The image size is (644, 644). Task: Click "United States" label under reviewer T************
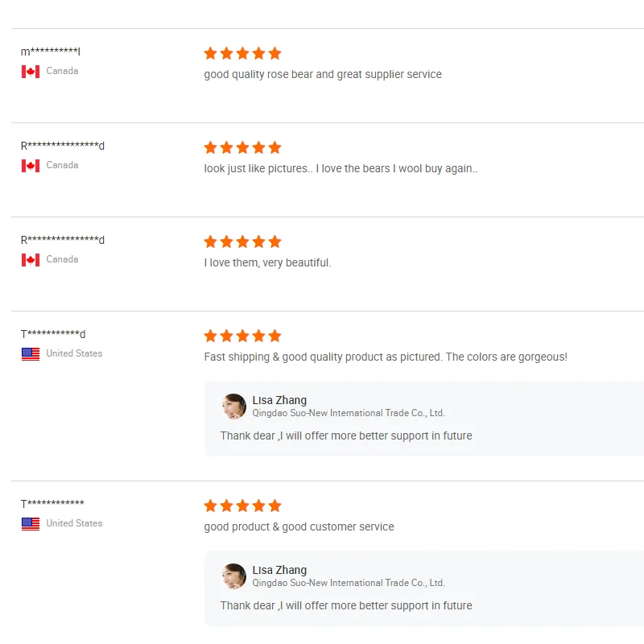(74, 523)
